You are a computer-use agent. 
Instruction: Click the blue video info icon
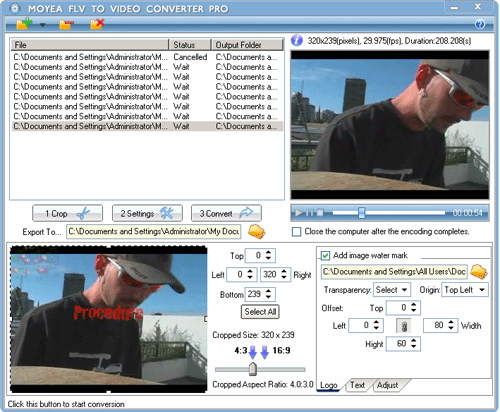[x=297, y=41]
